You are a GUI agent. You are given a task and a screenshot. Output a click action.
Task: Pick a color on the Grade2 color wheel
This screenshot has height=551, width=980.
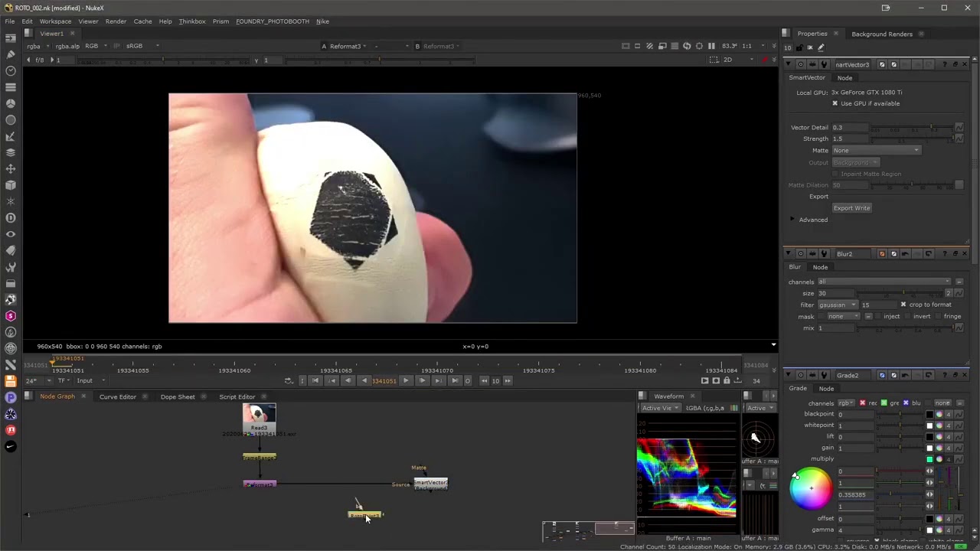812,487
